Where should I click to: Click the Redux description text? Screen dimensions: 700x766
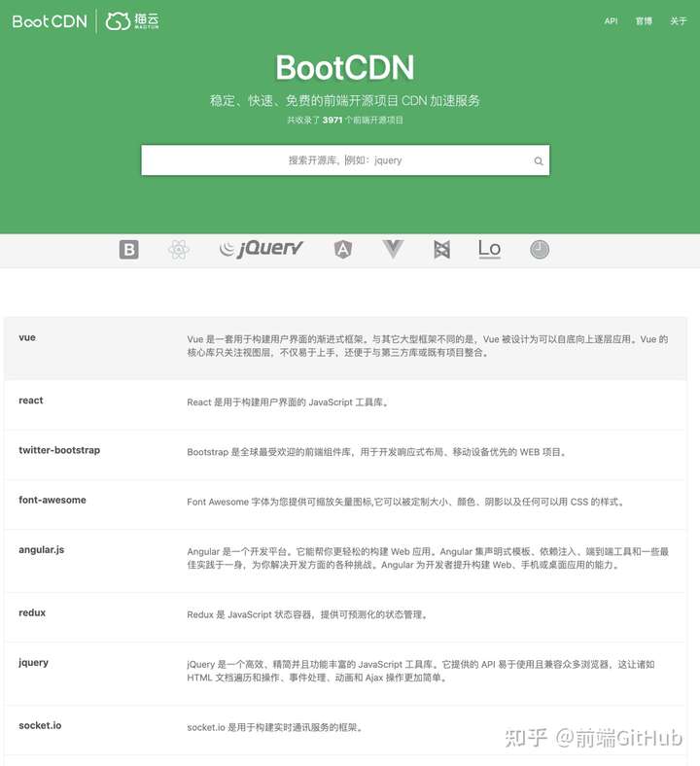(307, 615)
